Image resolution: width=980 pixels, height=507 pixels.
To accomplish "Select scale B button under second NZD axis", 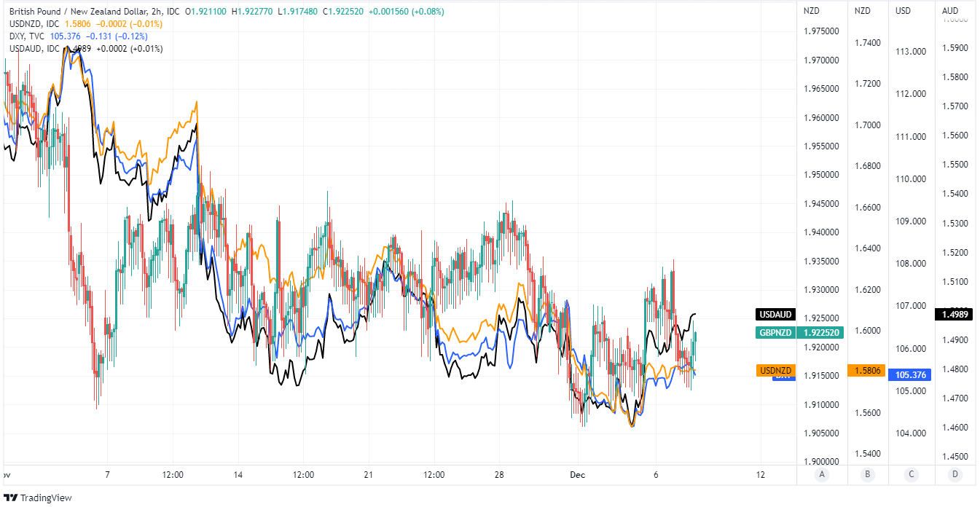I will click(868, 474).
